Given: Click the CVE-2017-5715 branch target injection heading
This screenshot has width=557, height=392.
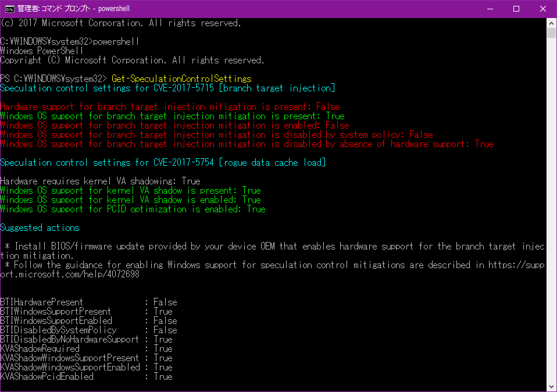Looking at the screenshot, I should 167,88.
